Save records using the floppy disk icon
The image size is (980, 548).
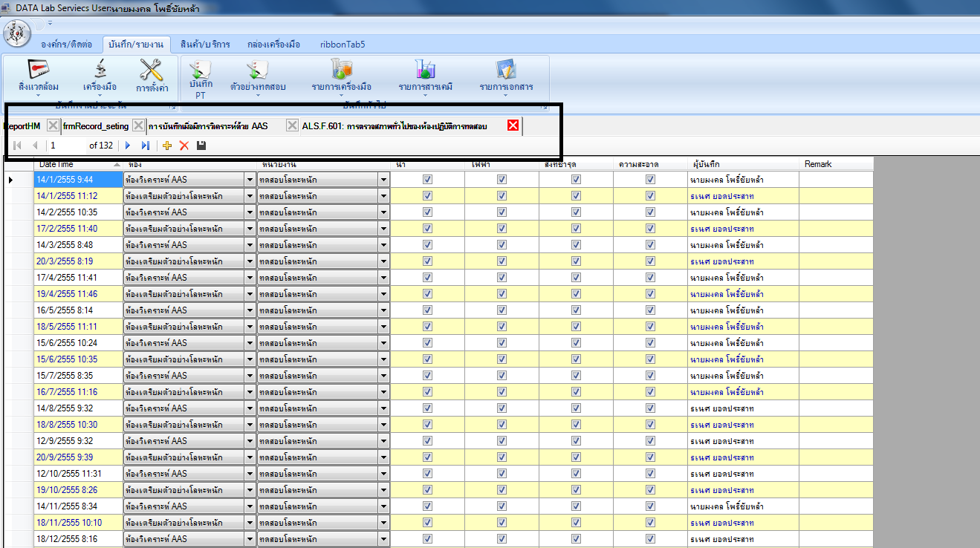201,146
